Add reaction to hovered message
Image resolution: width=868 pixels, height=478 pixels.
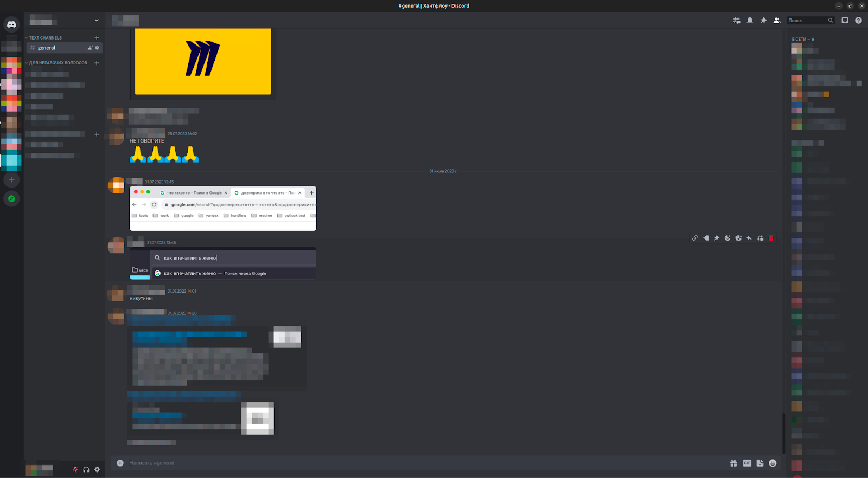click(727, 238)
